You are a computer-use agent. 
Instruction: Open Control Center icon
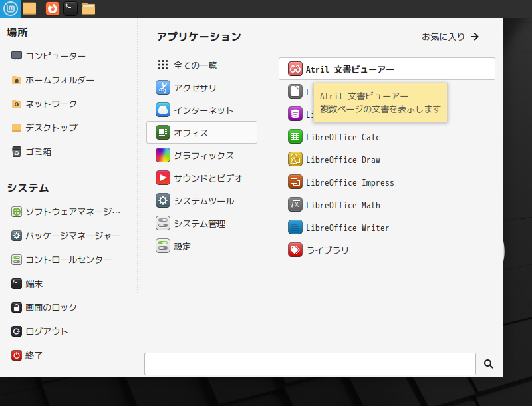tap(16, 260)
